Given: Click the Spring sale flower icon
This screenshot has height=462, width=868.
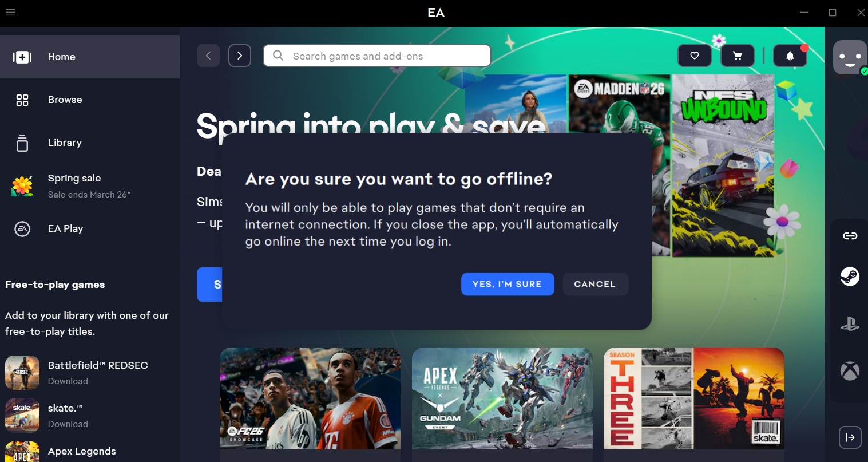Looking at the screenshot, I should [x=22, y=186].
